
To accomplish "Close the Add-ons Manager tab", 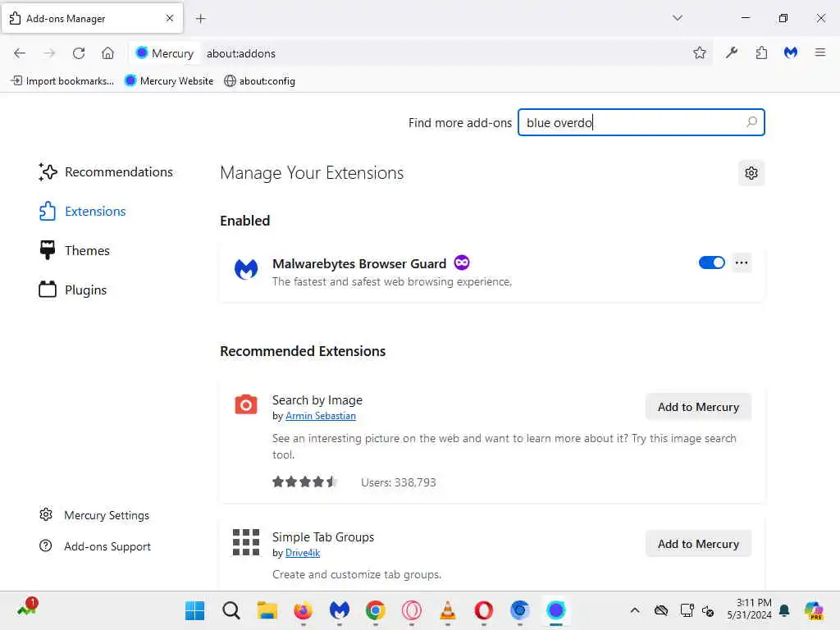I will tap(169, 18).
